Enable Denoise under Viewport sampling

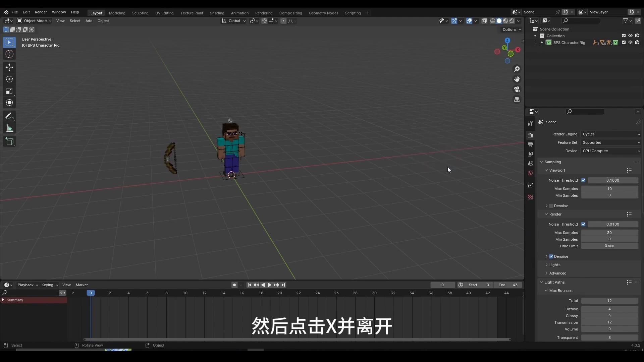pyautogui.click(x=550, y=206)
